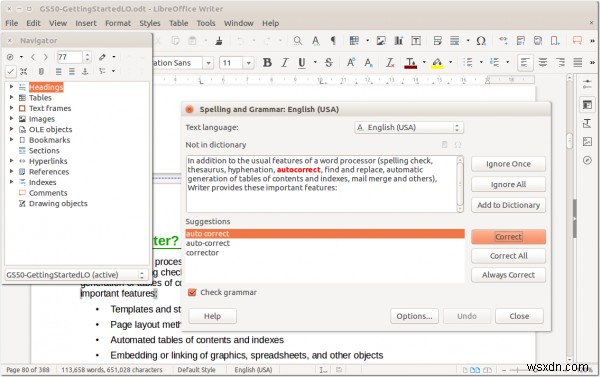600x377 pixels.
Task: Click Navigator next element arrow
Action: pyautogui.click(x=46, y=57)
